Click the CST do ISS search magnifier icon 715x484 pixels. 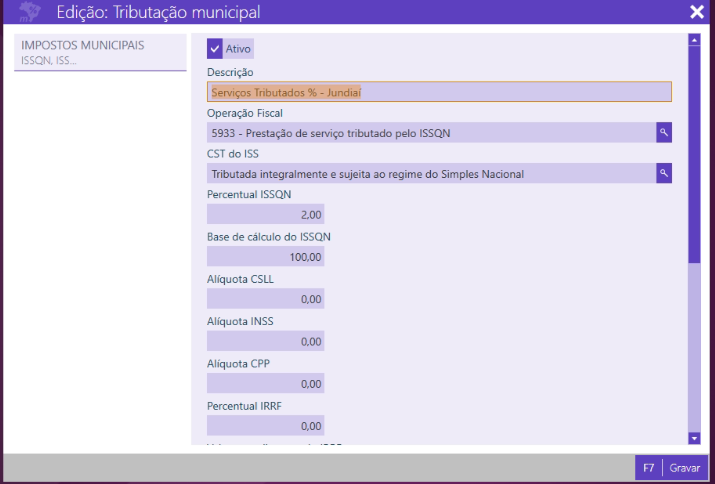click(x=663, y=174)
